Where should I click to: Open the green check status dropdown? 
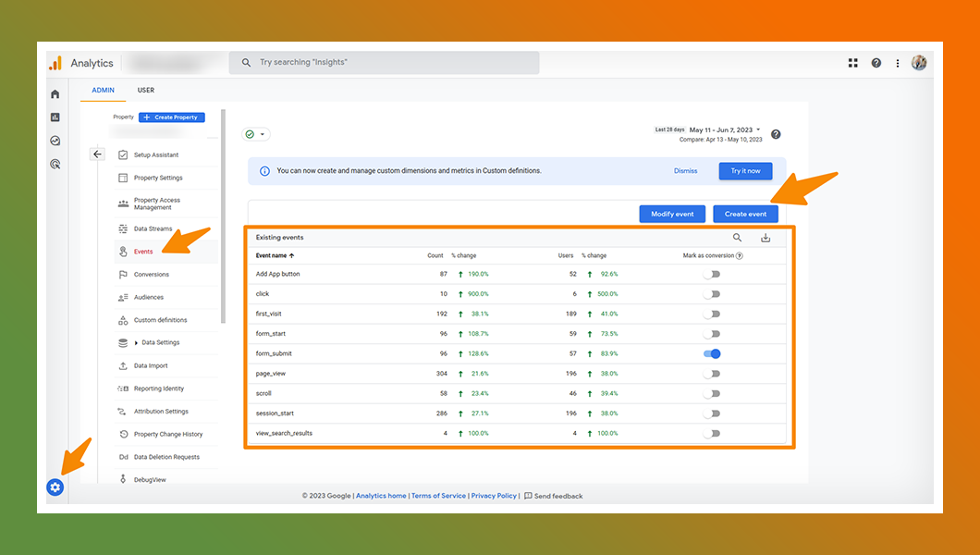pos(255,134)
